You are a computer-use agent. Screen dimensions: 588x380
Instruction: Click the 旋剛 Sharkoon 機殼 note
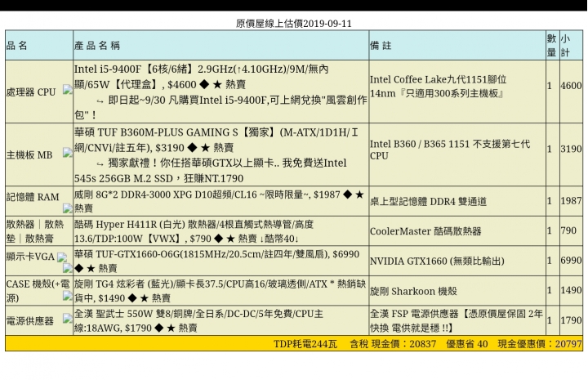413,291
